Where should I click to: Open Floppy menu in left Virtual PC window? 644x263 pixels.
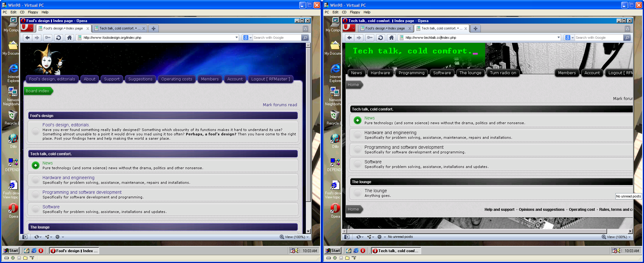click(33, 12)
